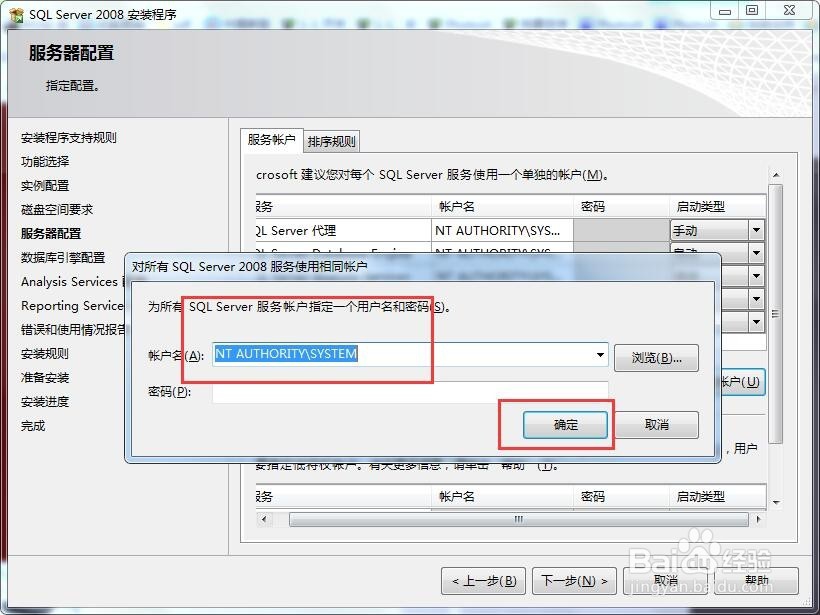Switch to the 排序规则 tab
Viewport: 820px width, 615px height.
point(332,141)
